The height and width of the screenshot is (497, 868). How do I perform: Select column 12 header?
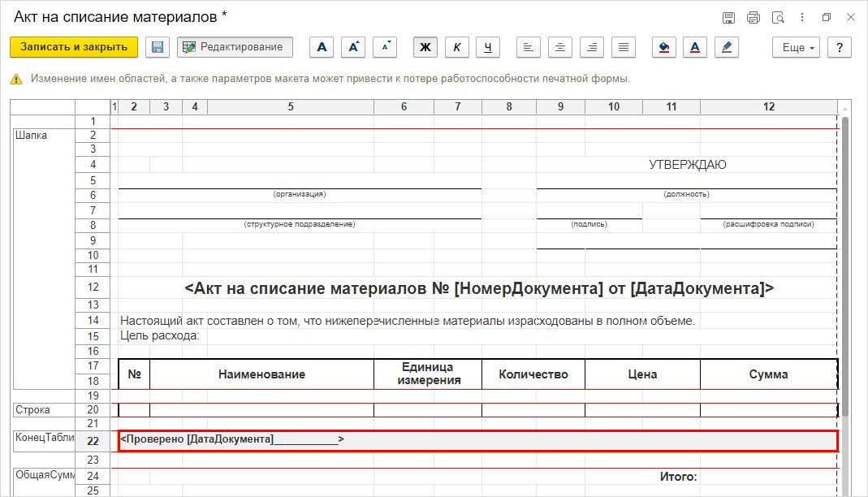click(769, 107)
